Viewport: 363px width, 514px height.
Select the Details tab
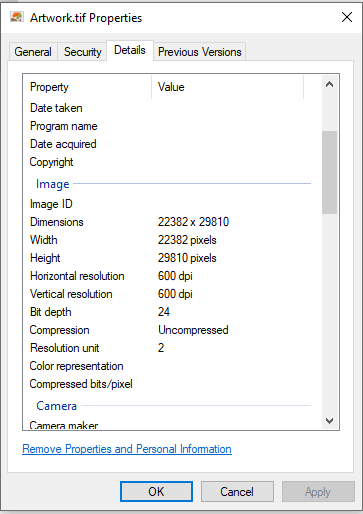point(130,50)
